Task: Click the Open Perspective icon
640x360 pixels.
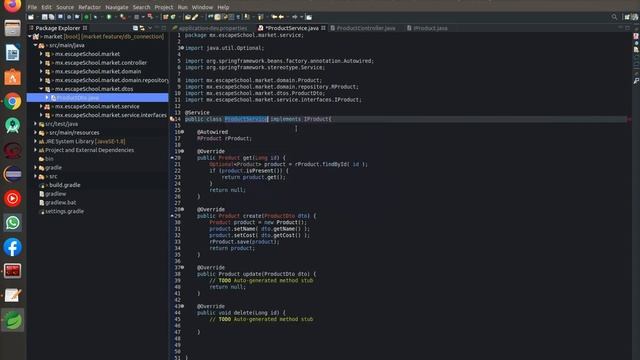Action: 627,17
